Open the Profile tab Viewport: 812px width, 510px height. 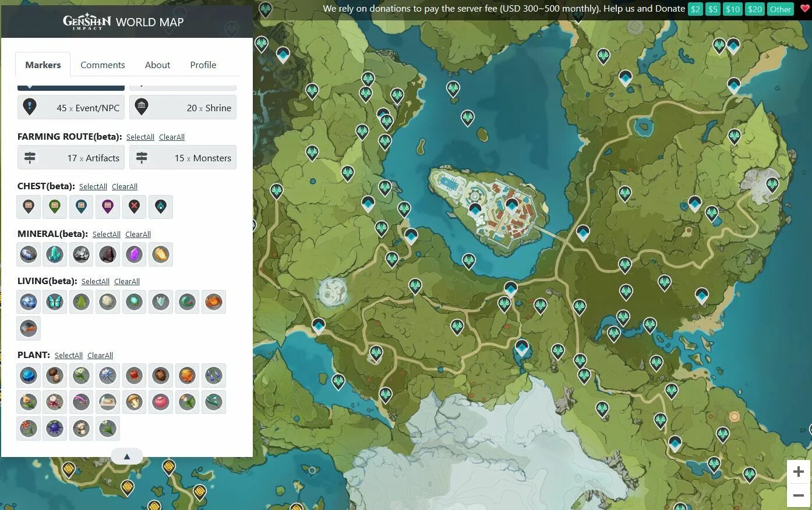coord(203,65)
